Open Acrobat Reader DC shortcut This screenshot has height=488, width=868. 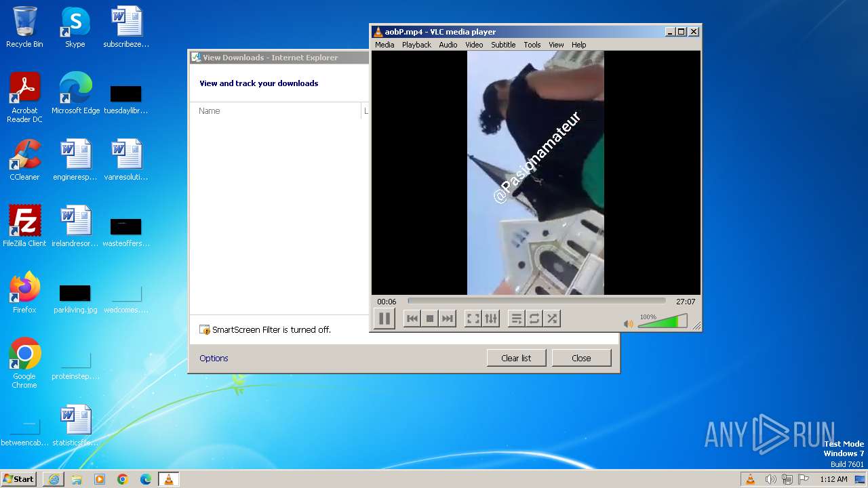[x=24, y=98]
